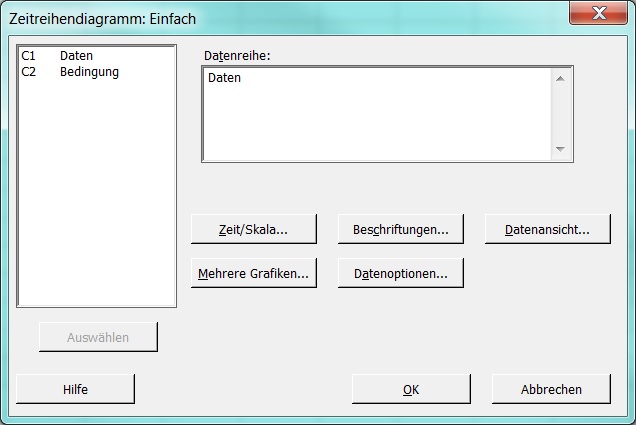The height and width of the screenshot is (425, 636).
Task: Cancel with the Abbrechen button
Action: coord(551,389)
